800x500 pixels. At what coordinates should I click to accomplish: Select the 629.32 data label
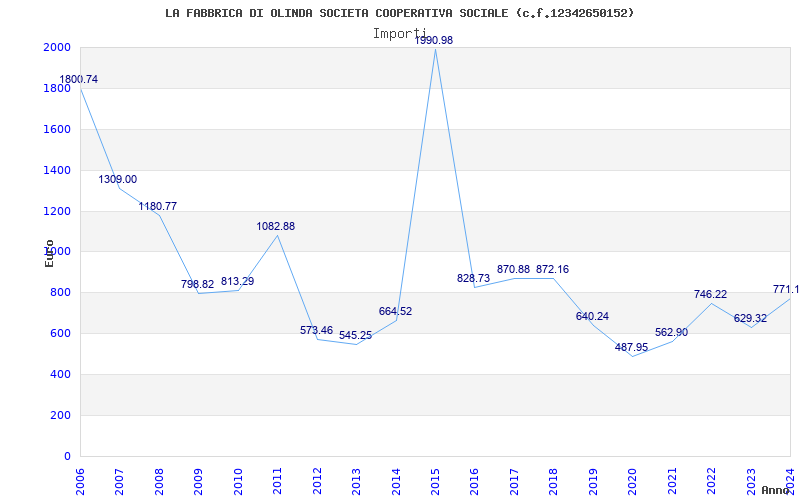[751, 319]
